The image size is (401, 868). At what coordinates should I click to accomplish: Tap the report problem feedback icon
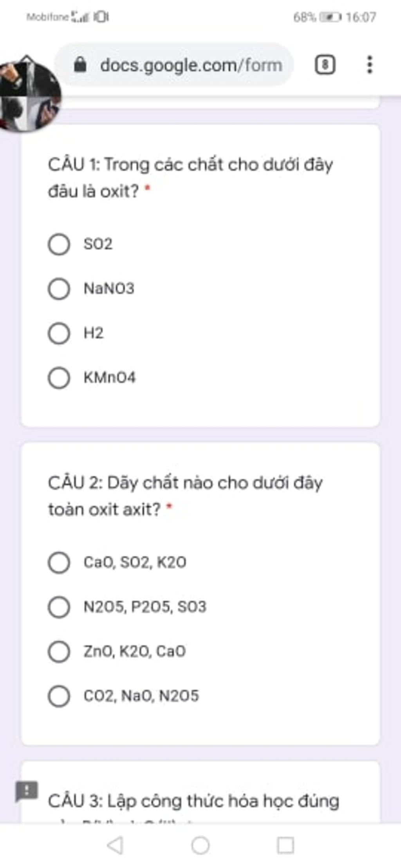pyautogui.click(x=26, y=791)
